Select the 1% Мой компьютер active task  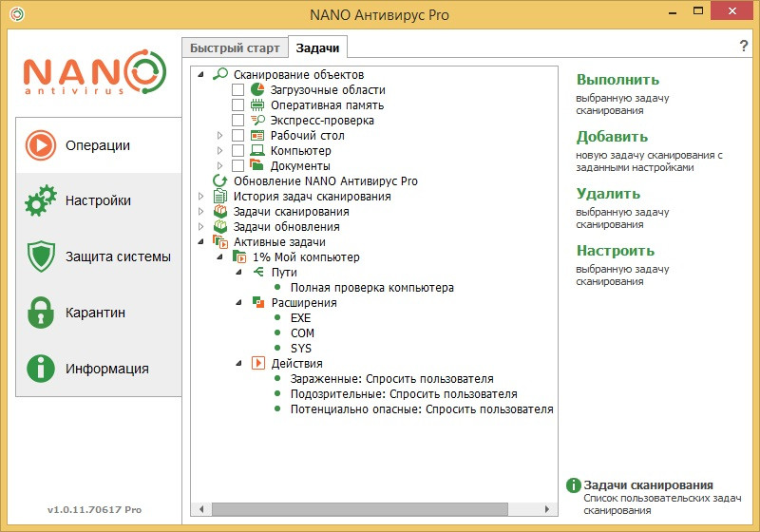[x=306, y=257]
